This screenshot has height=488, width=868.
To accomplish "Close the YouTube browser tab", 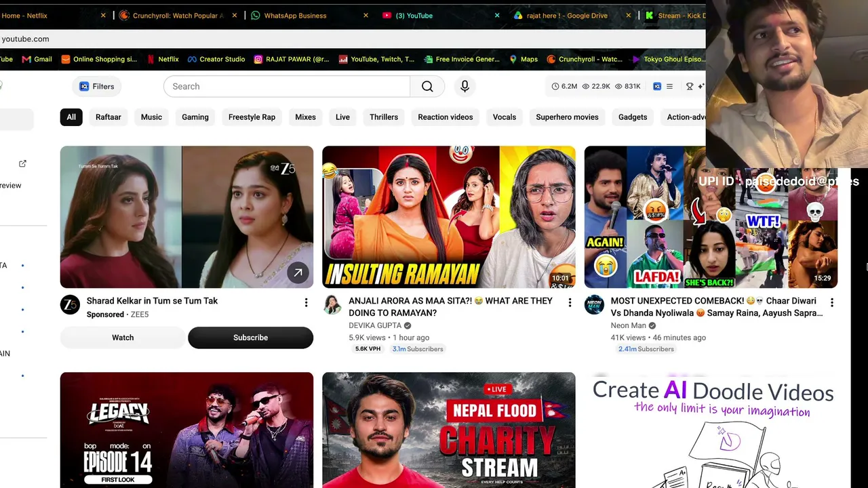I will 496,16.
